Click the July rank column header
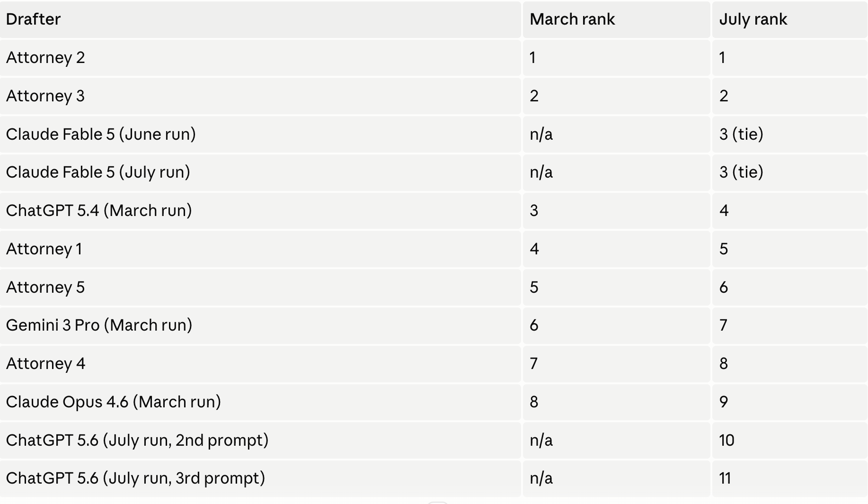The image size is (868, 504). [790, 19]
